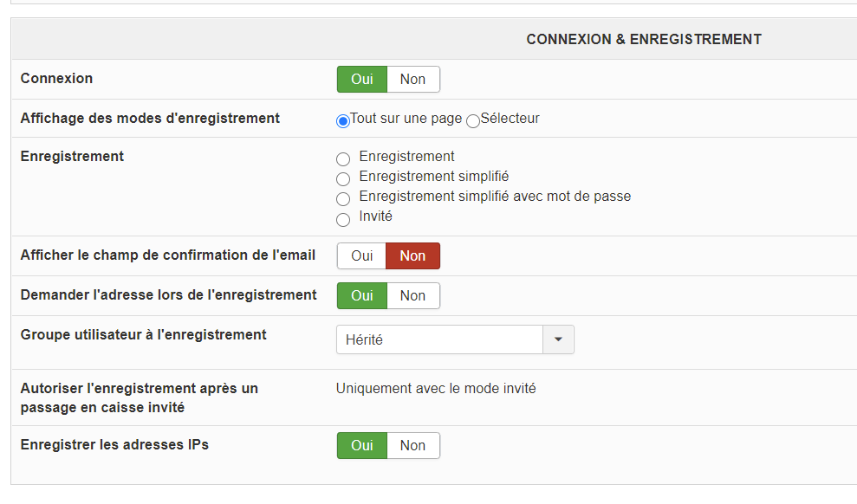Screen dimensions: 857x504
Task: Click the Hérité user group field
Action: tap(439, 339)
